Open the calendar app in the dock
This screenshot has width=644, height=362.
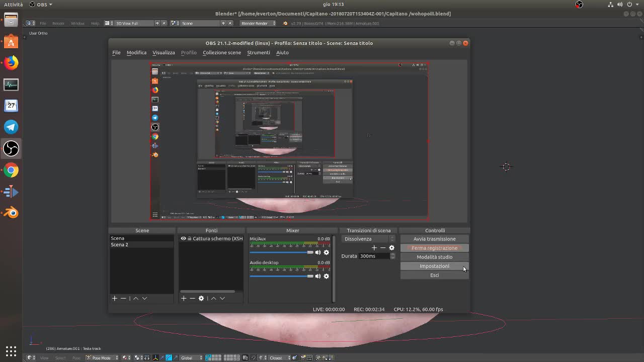pyautogui.click(x=11, y=106)
